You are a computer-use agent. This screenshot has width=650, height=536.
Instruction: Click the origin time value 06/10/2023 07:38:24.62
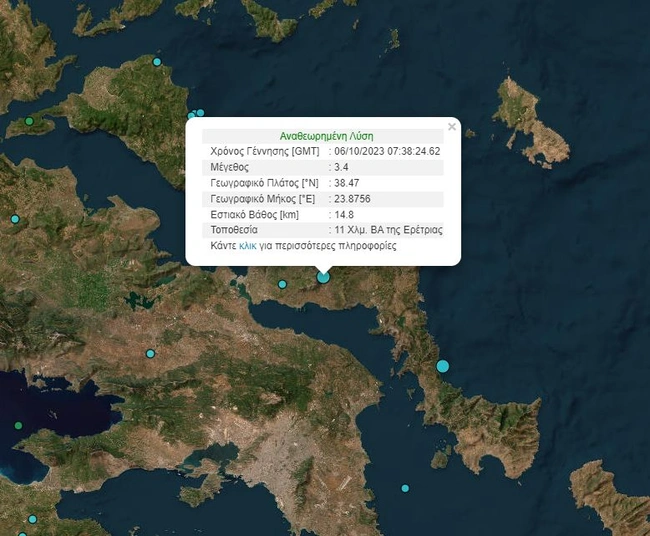pos(387,151)
